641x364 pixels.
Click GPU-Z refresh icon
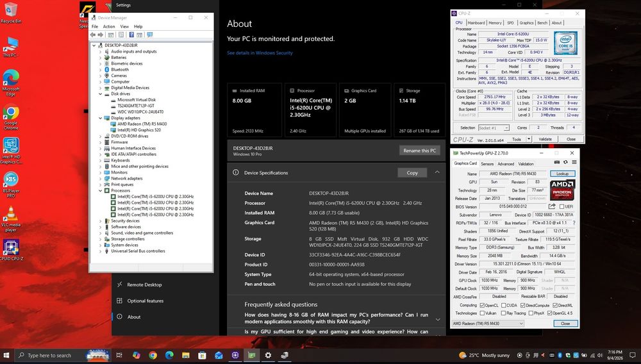pos(565,162)
